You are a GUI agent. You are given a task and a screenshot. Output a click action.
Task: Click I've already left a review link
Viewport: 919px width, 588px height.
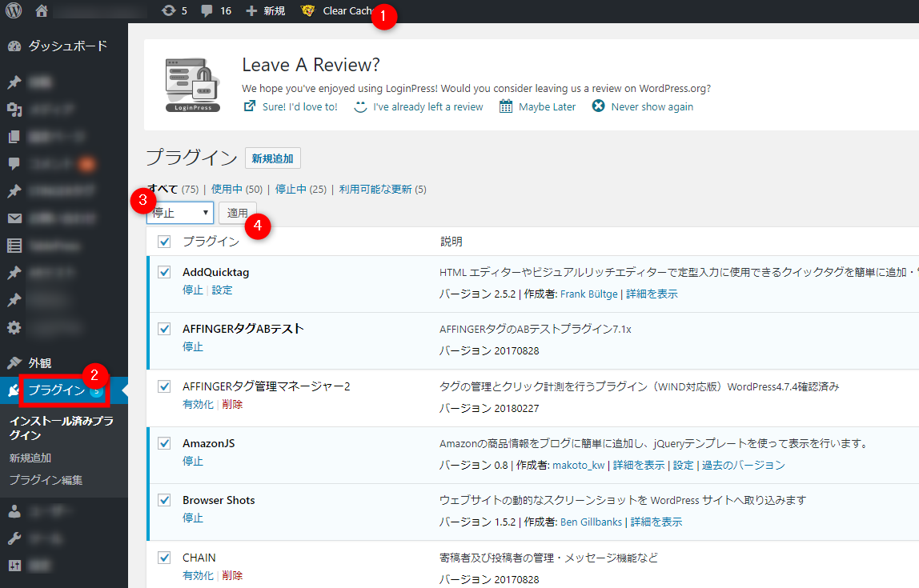(x=427, y=107)
